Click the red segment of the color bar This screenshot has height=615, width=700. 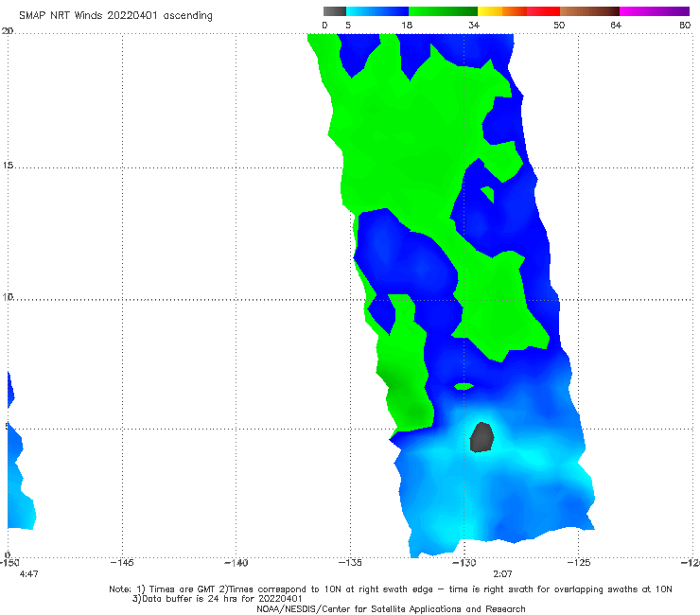point(543,11)
